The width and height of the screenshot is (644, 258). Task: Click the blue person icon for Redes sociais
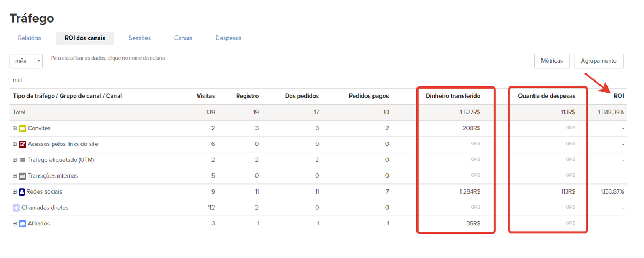pos(22,192)
